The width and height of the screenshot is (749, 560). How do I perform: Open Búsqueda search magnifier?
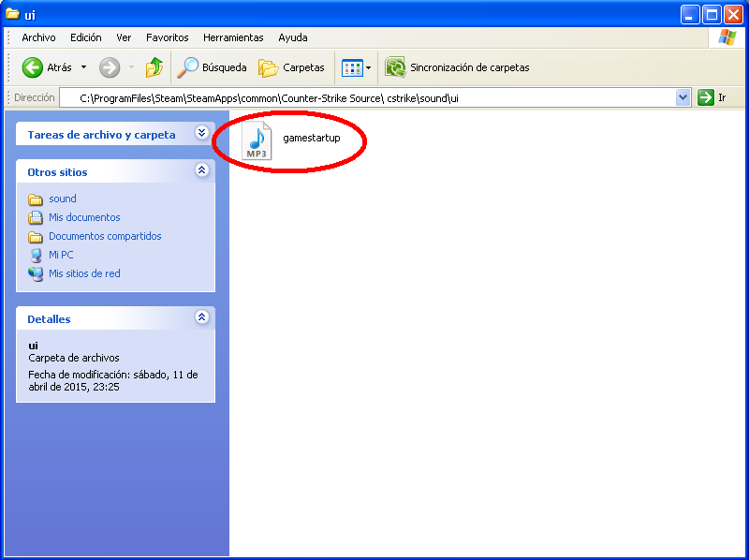tap(187, 67)
